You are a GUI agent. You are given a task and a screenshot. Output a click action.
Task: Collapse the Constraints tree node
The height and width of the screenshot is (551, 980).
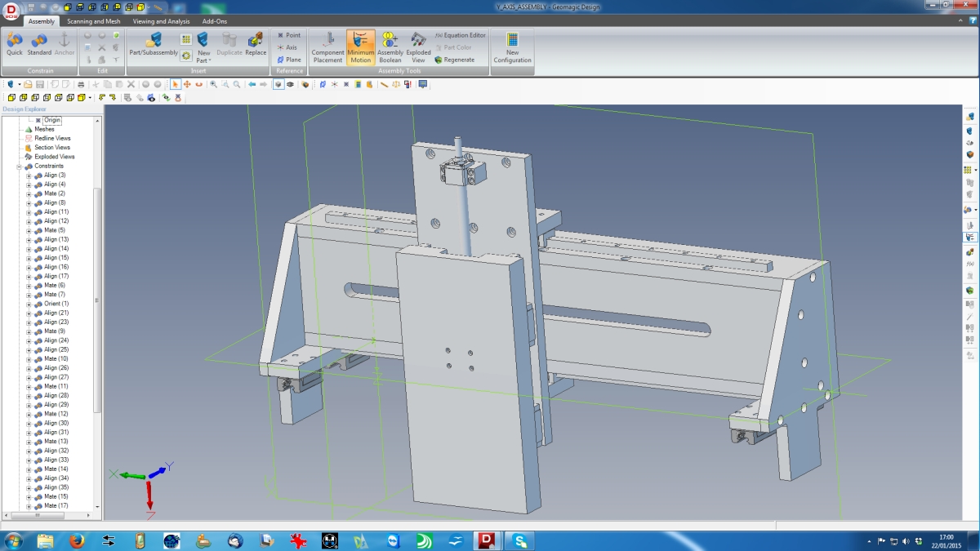click(x=19, y=167)
